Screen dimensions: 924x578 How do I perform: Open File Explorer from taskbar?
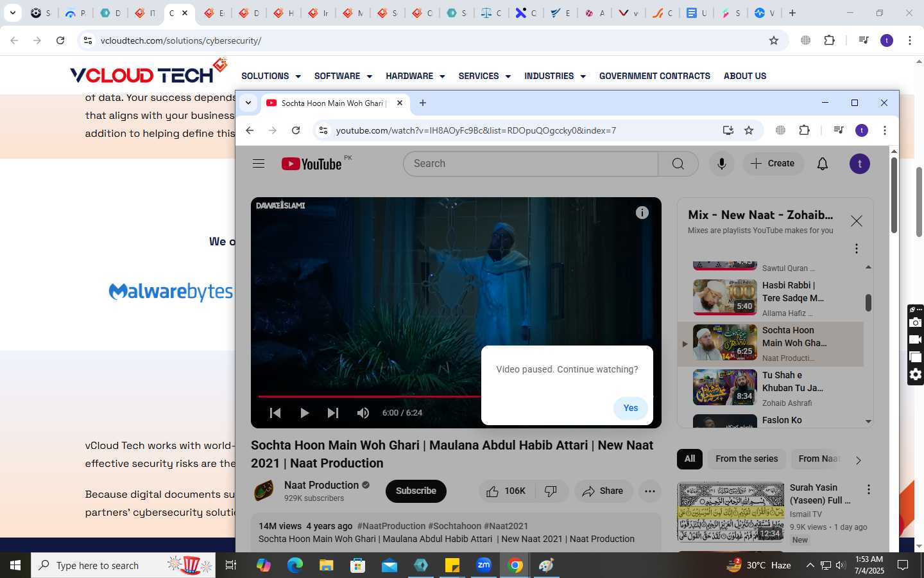[x=327, y=565]
